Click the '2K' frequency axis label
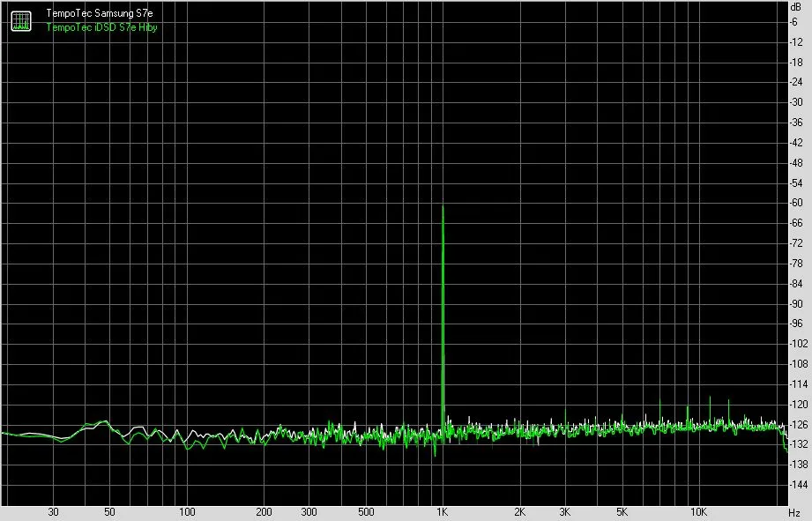This screenshot has width=812, height=521. pos(519,512)
